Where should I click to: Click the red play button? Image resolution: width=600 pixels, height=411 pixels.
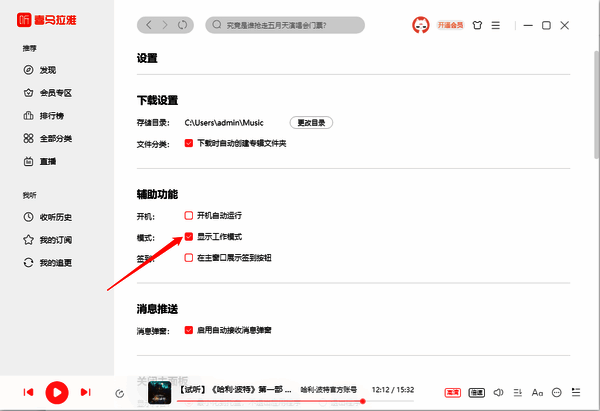[x=57, y=393]
